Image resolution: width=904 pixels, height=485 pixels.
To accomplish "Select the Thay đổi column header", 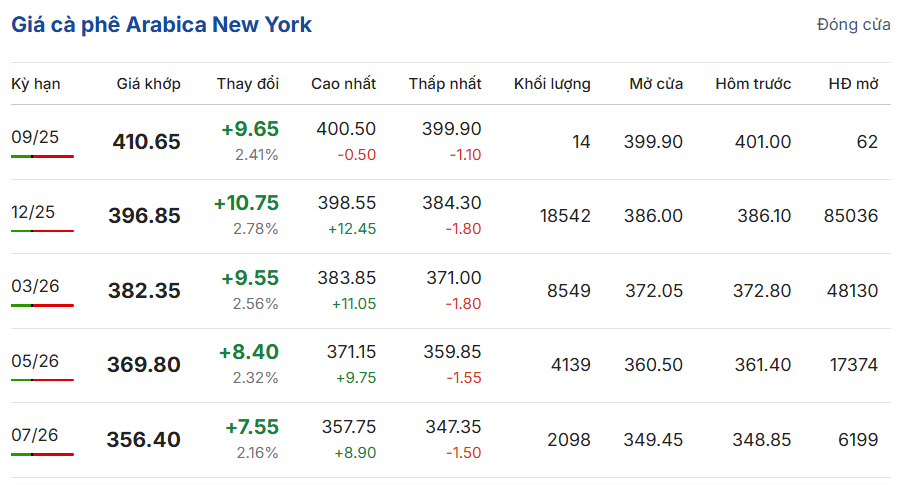I will tap(247, 84).
